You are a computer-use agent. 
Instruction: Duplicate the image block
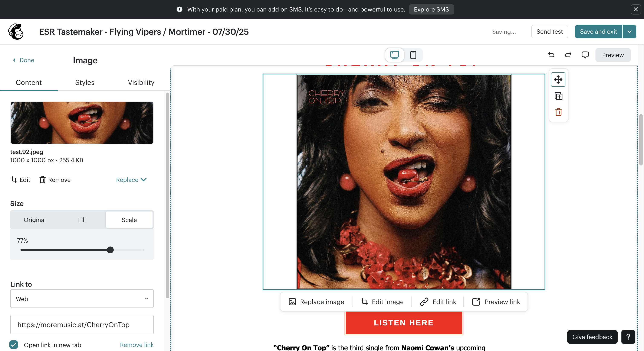pos(558,96)
